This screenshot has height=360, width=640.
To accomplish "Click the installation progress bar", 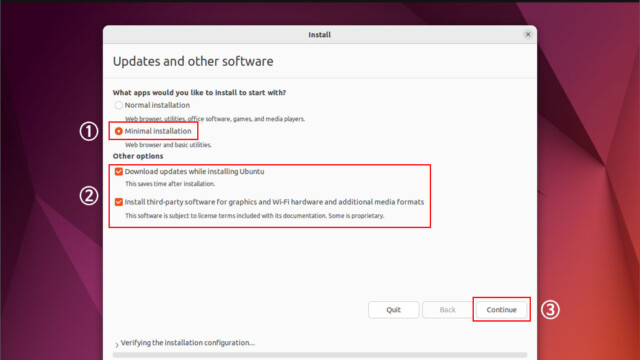I will [320, 355].
